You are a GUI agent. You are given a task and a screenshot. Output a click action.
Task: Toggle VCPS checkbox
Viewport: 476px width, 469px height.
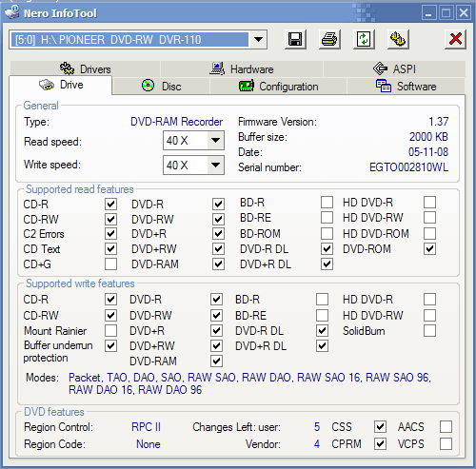tap(446, 444)
